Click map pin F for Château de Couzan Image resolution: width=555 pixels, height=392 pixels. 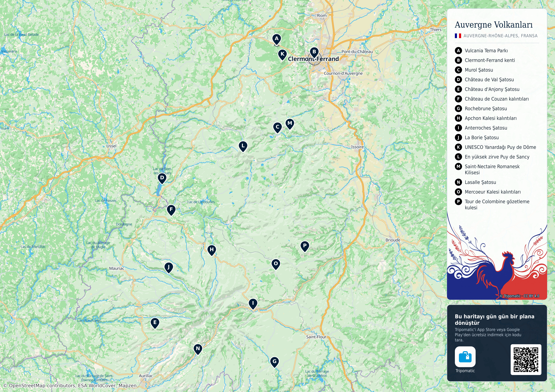pos(171,210)
